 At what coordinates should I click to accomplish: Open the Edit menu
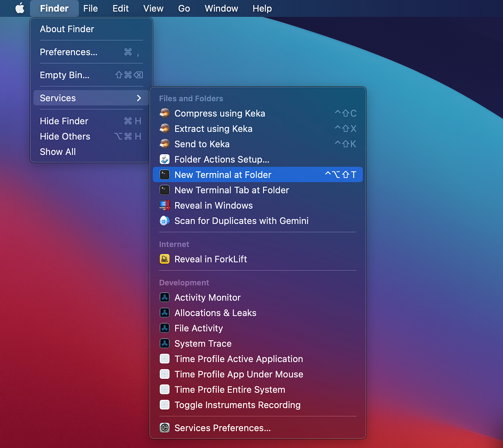coord(121,8)
